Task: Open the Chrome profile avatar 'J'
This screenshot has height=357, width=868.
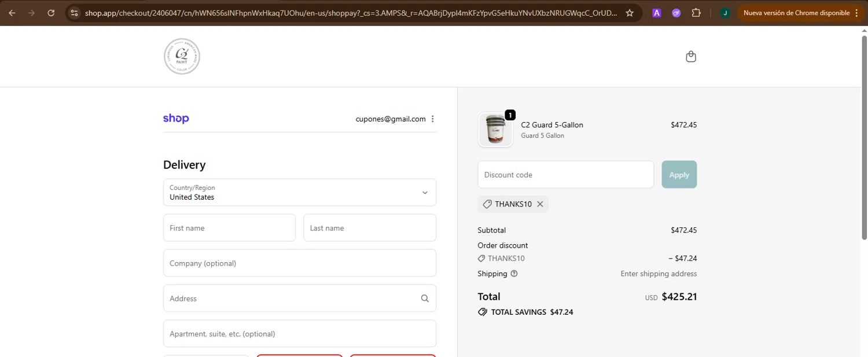Action: pyautogui.click(x=725, y=13)
